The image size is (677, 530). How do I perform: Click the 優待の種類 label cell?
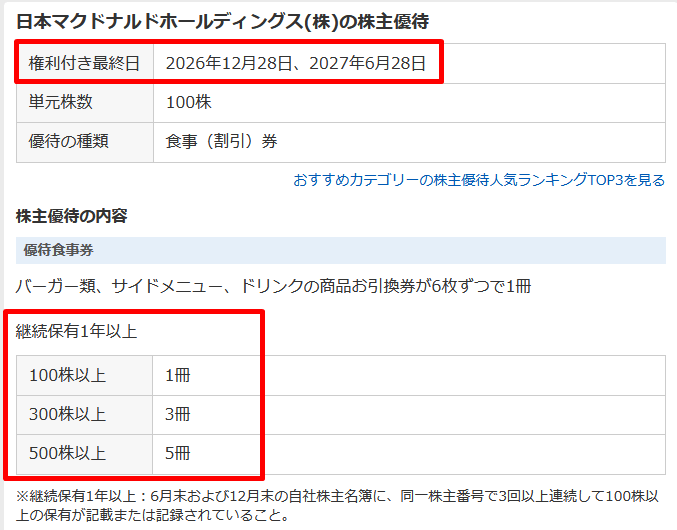tap(85, 142)
